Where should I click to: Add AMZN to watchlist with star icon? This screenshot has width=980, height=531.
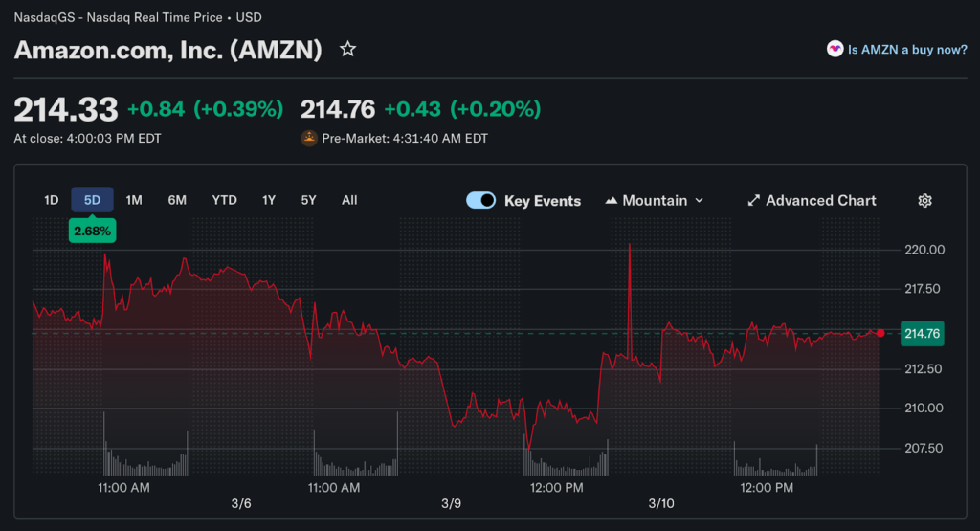click(348, 49)
